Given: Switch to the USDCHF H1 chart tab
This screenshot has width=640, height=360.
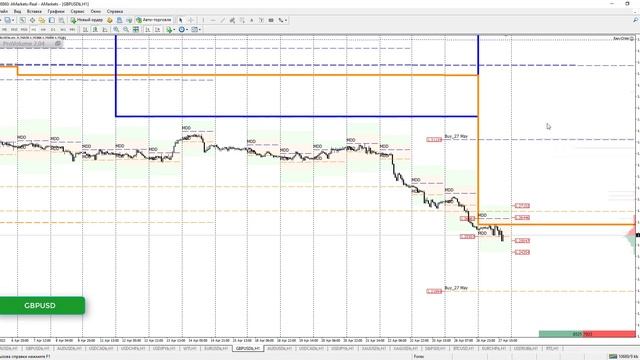Looking at the screenshot, I should [x=133, y=349].
